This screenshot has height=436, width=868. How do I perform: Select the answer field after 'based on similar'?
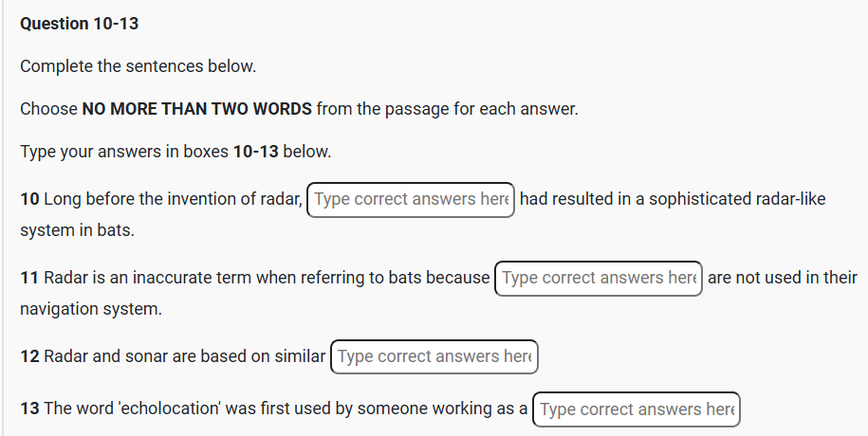click(434, 357)
